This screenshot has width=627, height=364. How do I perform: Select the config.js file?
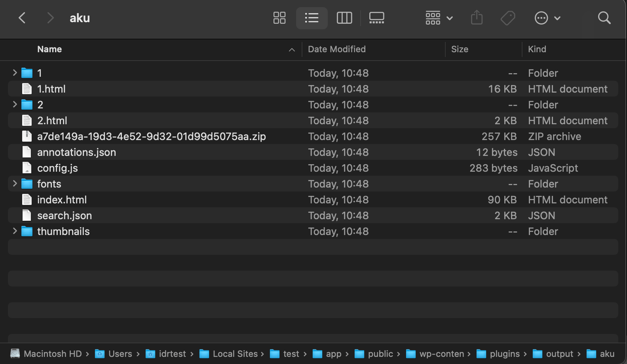pos(57,168)
